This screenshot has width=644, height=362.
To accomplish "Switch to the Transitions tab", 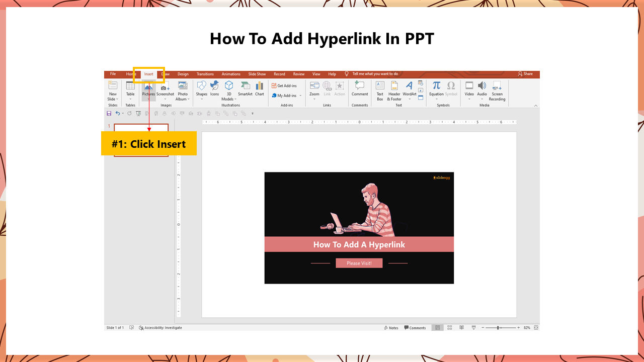I will (205, 74).
